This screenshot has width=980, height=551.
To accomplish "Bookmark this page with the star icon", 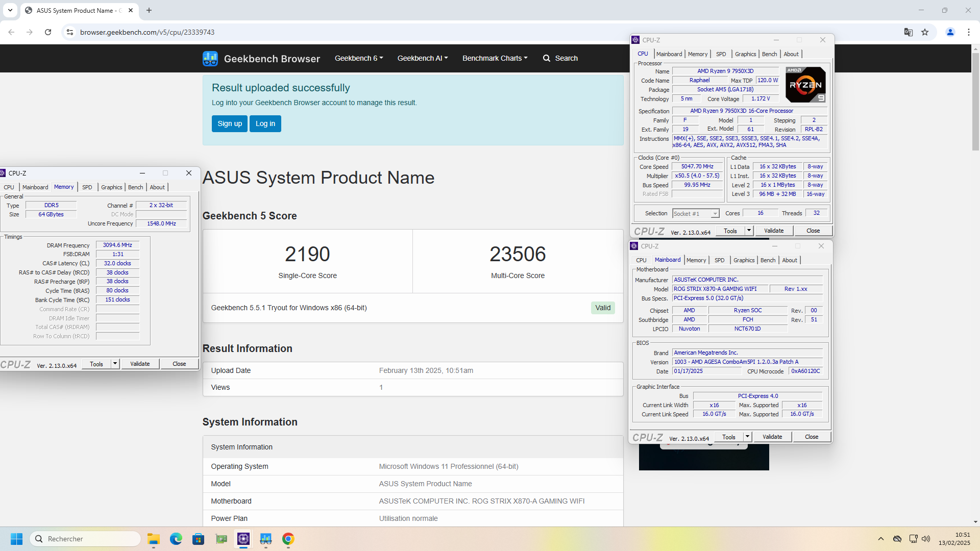I will (x=925, y=32).
